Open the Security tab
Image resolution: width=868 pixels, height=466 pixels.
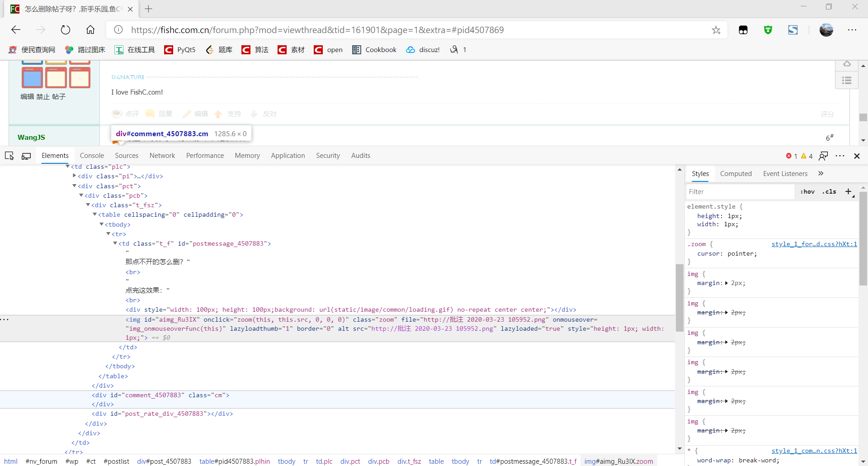point(328,156)
